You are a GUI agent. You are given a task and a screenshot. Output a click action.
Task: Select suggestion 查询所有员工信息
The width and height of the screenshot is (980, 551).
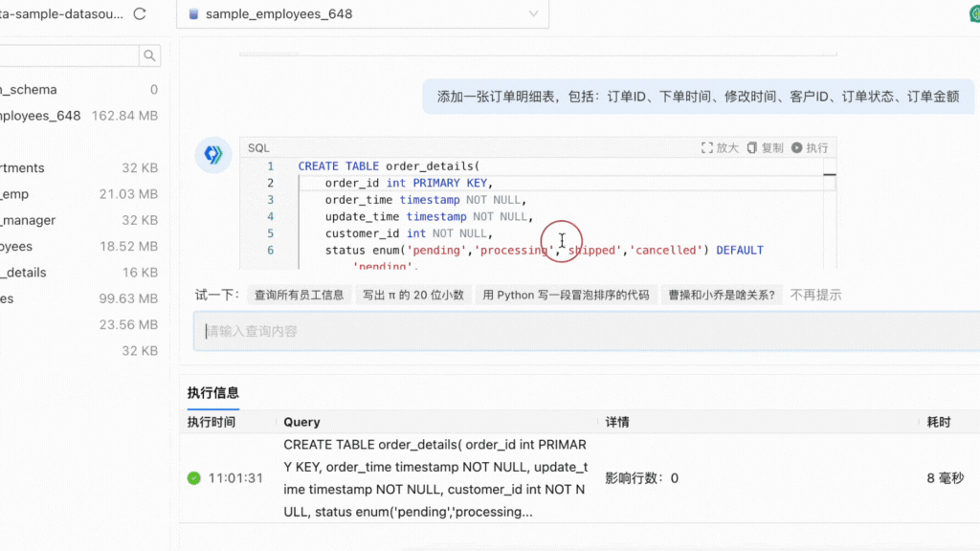[x=299, y=295]
